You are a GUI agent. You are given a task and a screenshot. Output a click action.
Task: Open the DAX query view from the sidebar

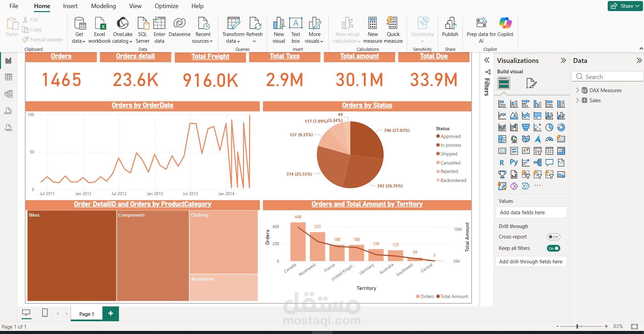[x=9, y=111]
